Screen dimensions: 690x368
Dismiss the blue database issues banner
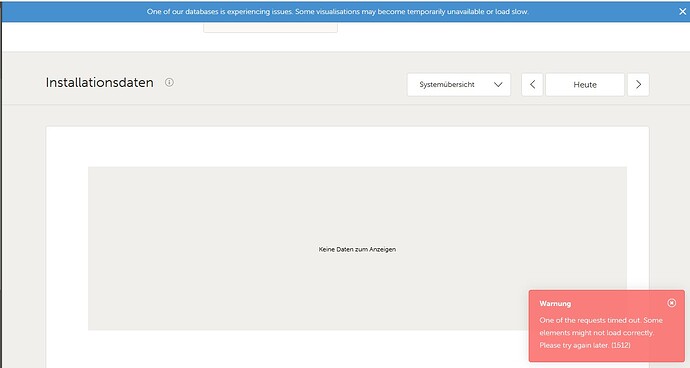(x=682, y=12)
